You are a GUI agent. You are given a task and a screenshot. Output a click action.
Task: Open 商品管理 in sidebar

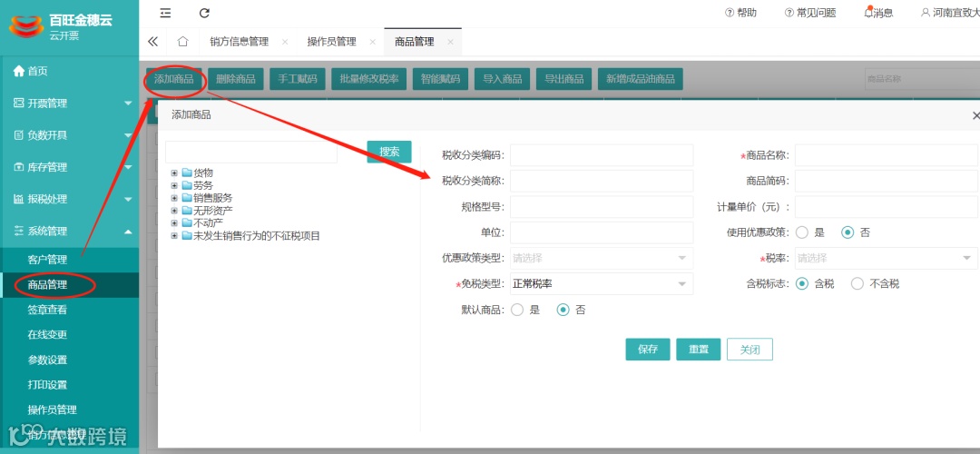tap(69, 285)
